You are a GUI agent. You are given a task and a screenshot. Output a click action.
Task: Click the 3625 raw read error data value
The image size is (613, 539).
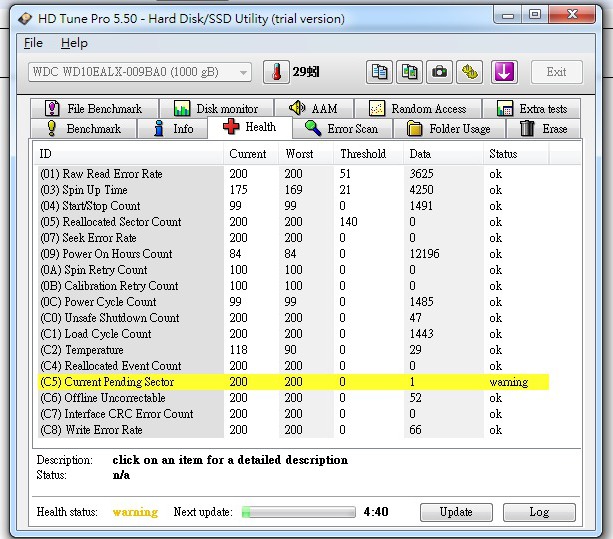[x=421, y=174]
